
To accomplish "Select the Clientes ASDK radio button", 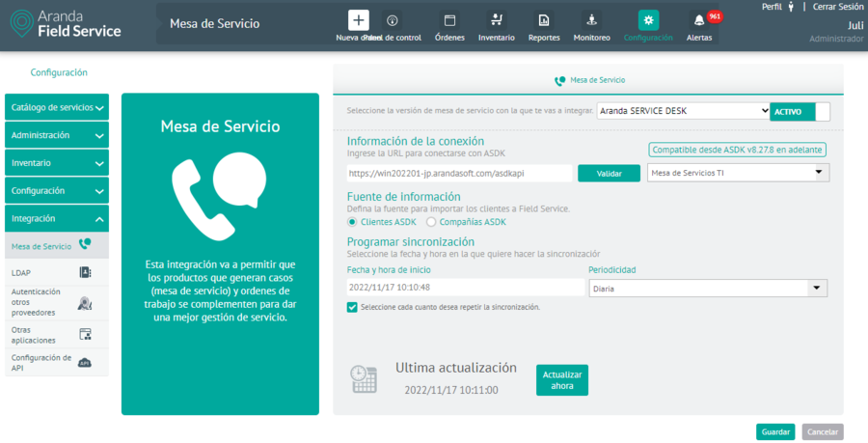I will 351,222.
